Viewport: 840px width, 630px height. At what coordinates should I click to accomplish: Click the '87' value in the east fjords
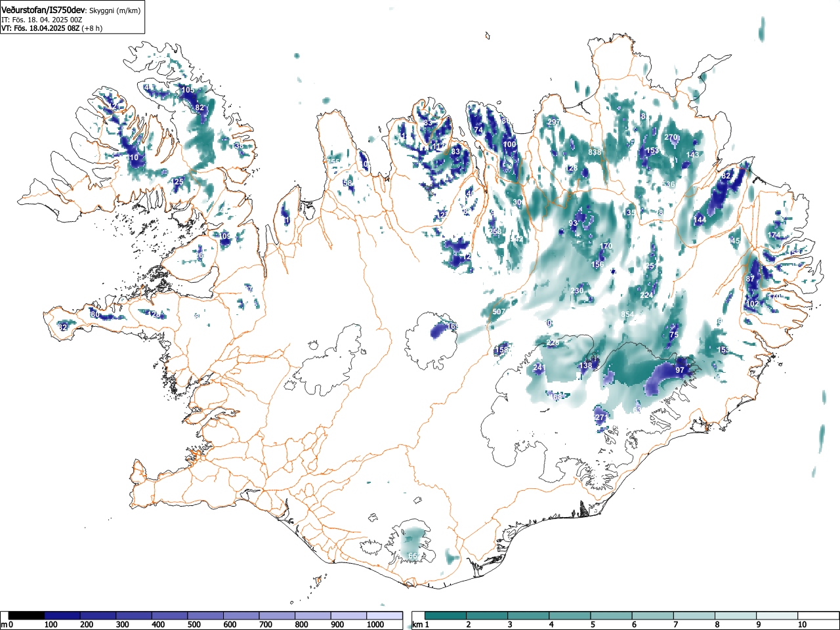click(x=750, y=279)
